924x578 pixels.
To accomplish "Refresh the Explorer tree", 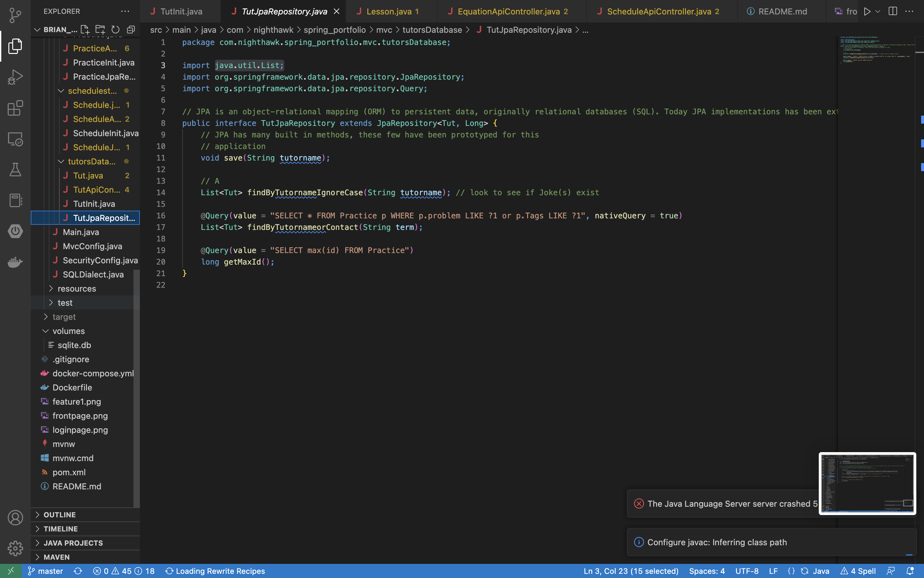I will 115,30.
